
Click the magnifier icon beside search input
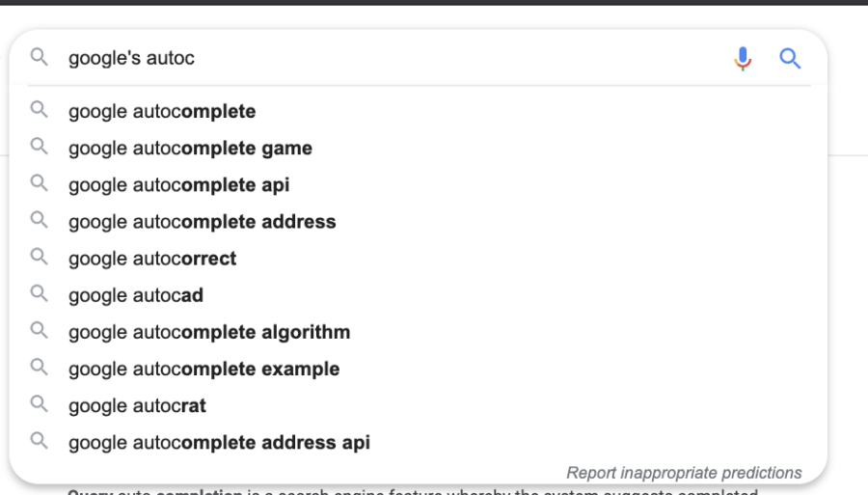pos(39,57)
